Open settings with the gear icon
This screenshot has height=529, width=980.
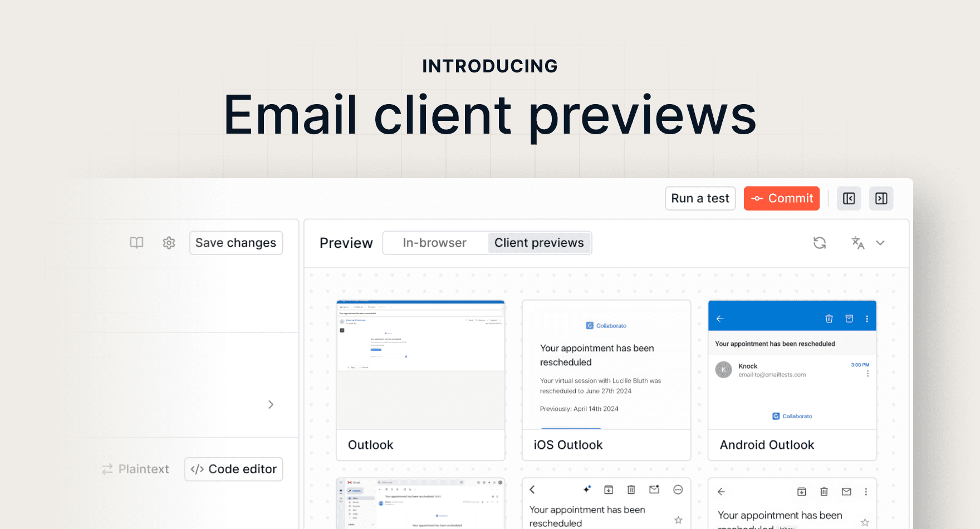point(169,243)
